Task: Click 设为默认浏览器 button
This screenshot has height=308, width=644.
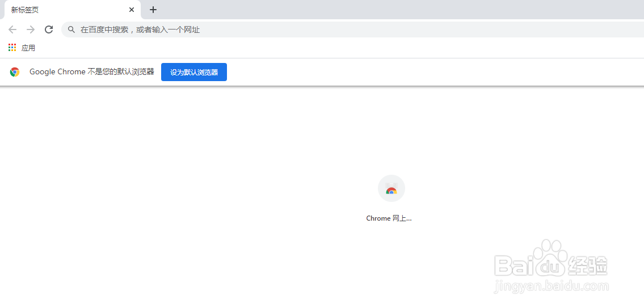Action: click(194, 72)
